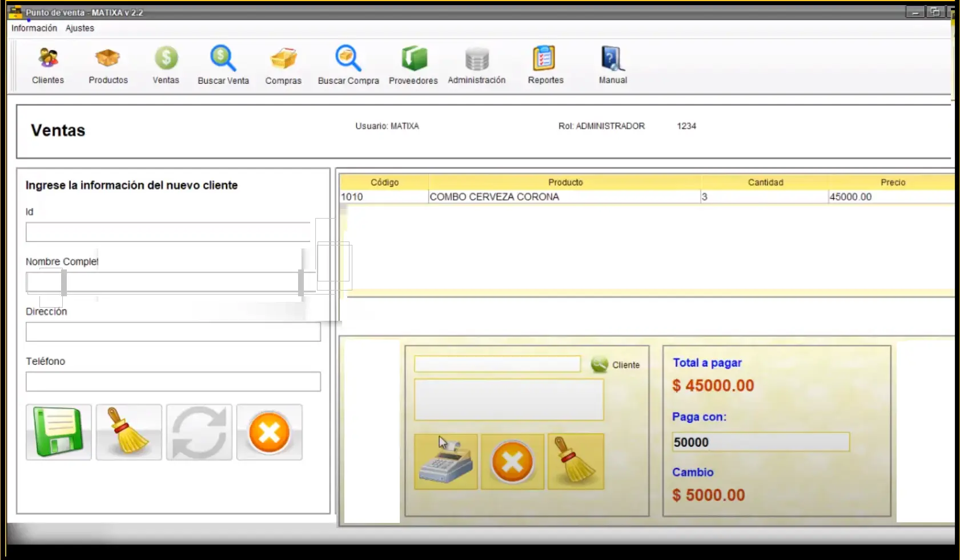Image resolution: width=960 pixels, height=560 pixels.
Task: Save new client with floppy disk button
Action: (58, 432)
